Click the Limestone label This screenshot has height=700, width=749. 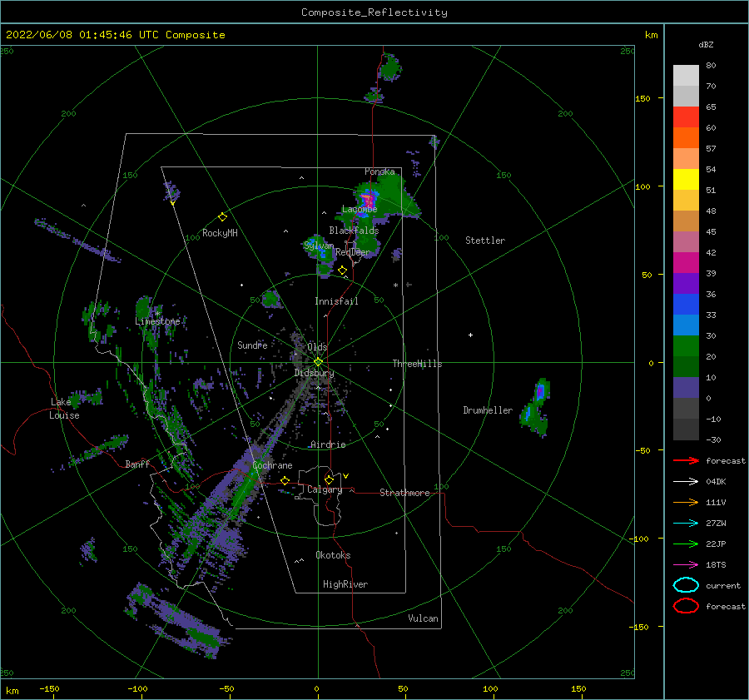[157, 321]
